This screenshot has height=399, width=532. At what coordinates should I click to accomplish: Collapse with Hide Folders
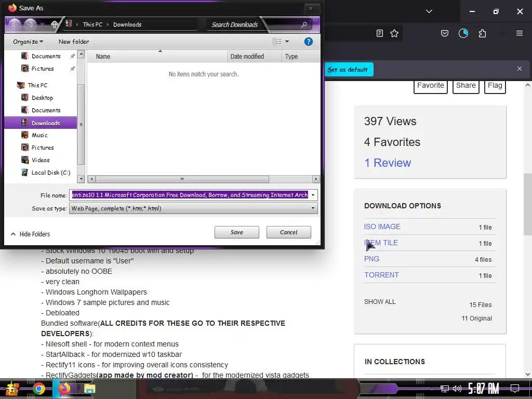click(x=31, y=234)
